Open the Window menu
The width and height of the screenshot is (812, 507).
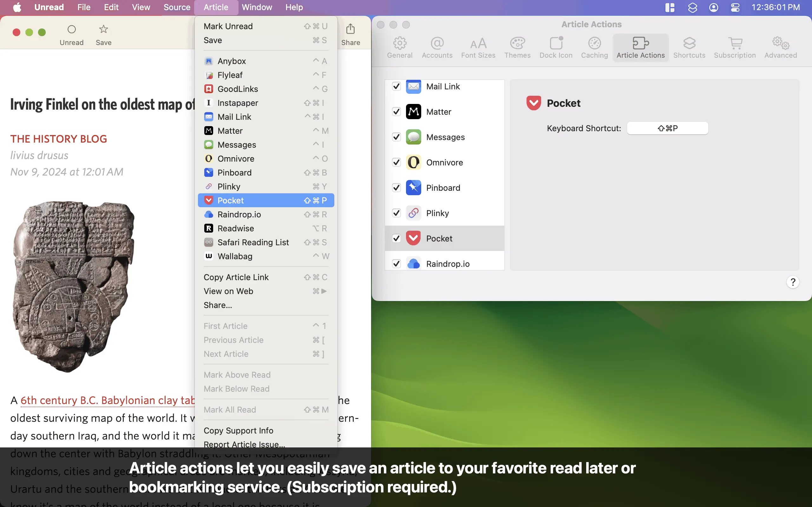[257, 7]
